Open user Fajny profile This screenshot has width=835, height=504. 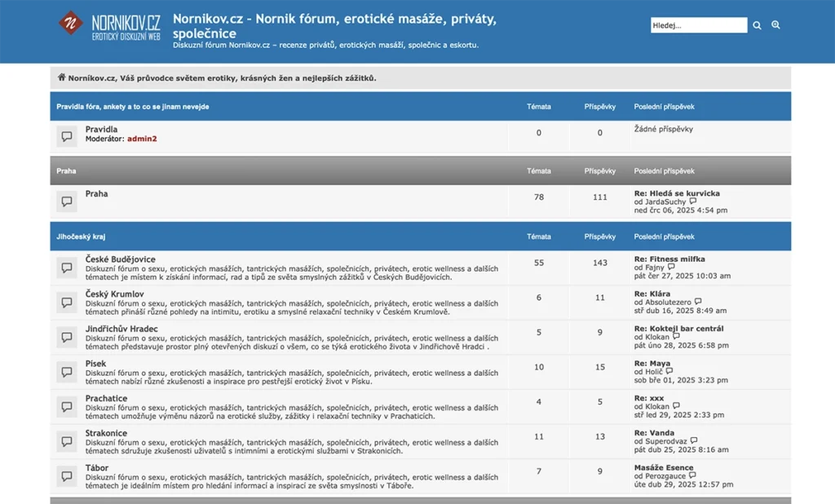(655, 267)
